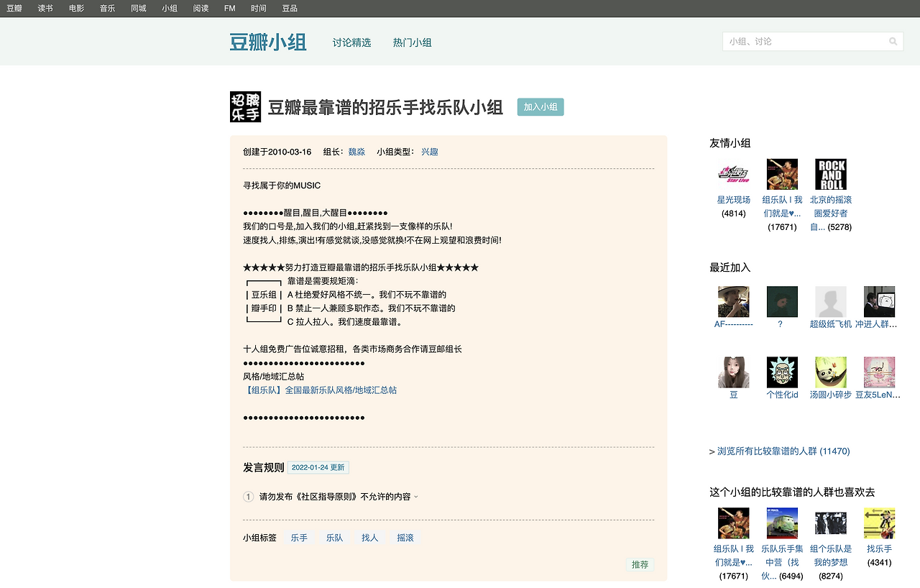Click the 友情小组 sidebar heading
The height and width of the screenshot is (588, 920).
[730, 143]
